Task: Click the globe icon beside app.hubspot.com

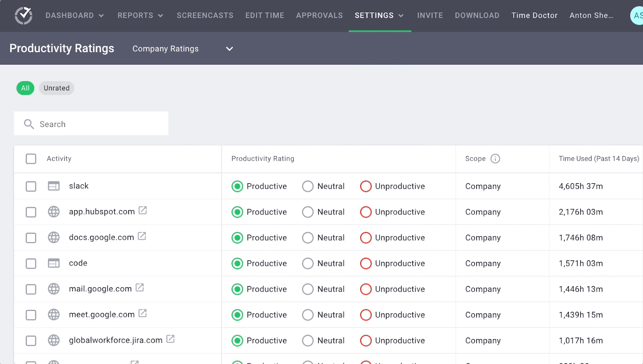Action: (x=54, y=212)
